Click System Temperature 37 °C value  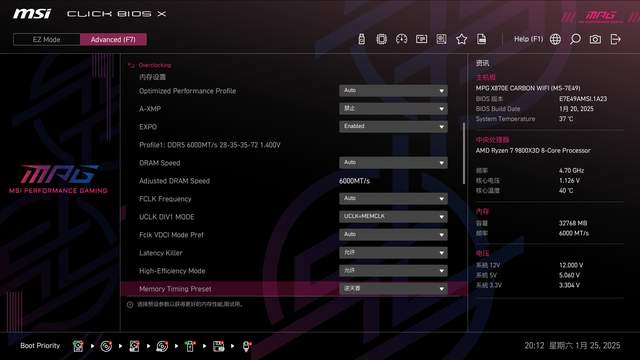(566, 119)
